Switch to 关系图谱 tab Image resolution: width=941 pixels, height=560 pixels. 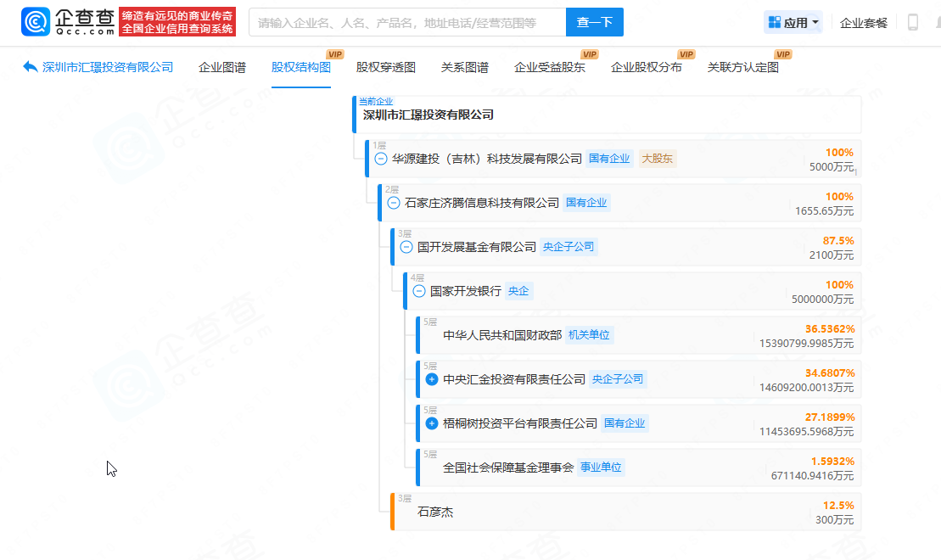(464, 67)
